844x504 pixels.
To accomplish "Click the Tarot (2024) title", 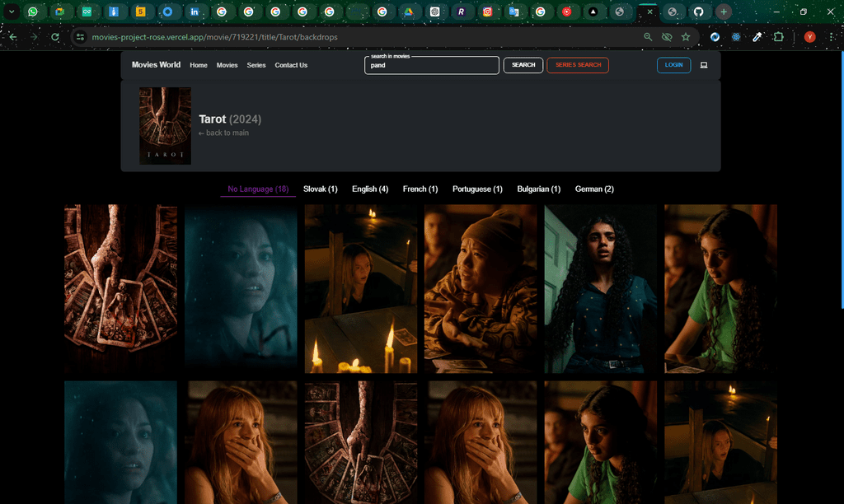I will click(230, 119).
